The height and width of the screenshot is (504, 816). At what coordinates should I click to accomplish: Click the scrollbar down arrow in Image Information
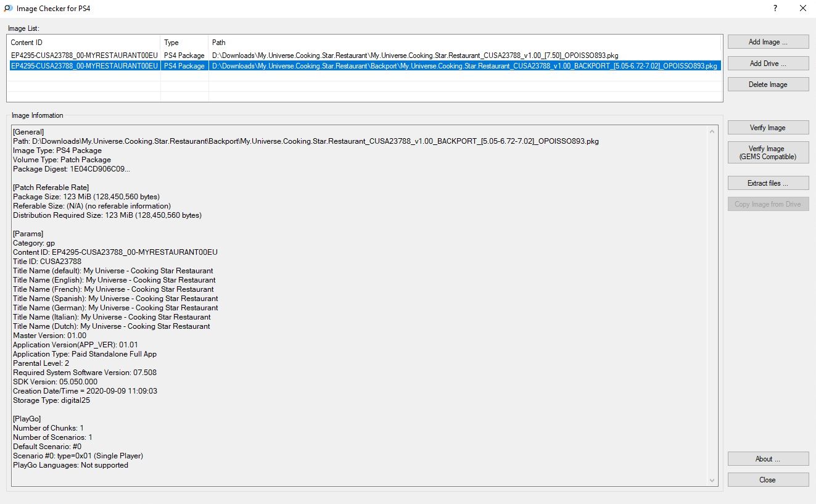pos(713,481)
